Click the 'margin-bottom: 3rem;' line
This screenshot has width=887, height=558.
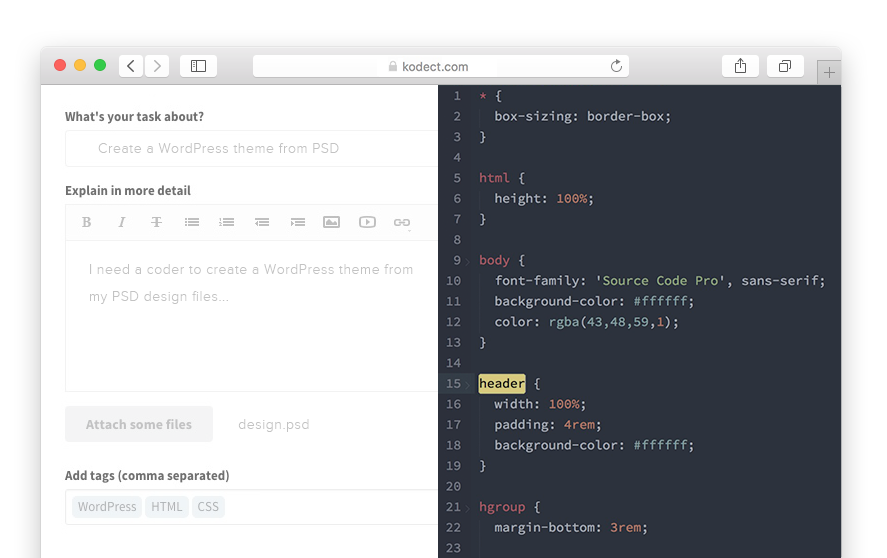pyautogui.click(x=571, y=527)
